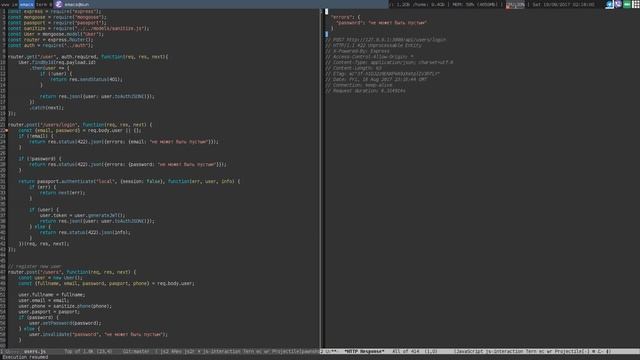Click the green tray icon

coord(627,4)
